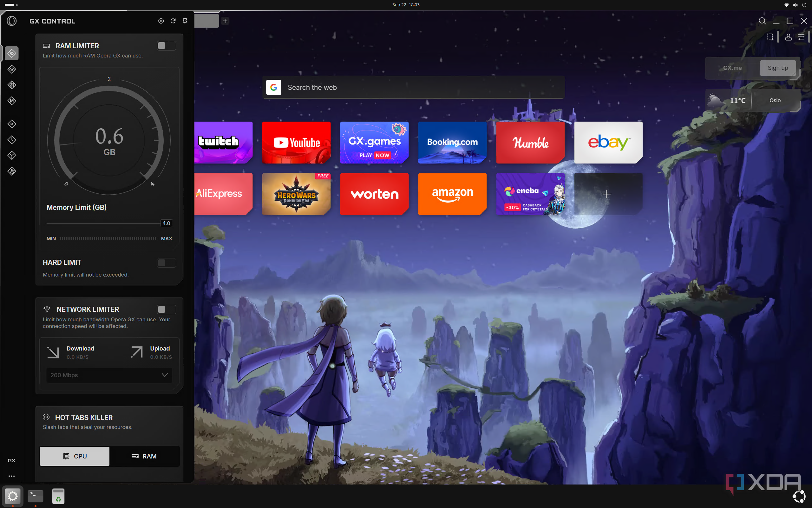The image size is (812, 508).
Task: Open the Trash icon in the dock
Action: tap(58, 496)
